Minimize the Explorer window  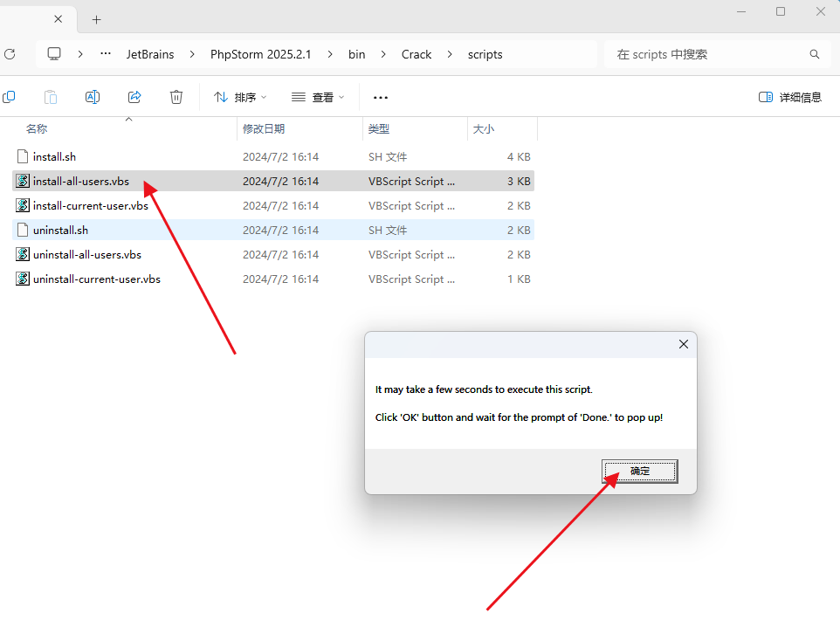(741, 11)
